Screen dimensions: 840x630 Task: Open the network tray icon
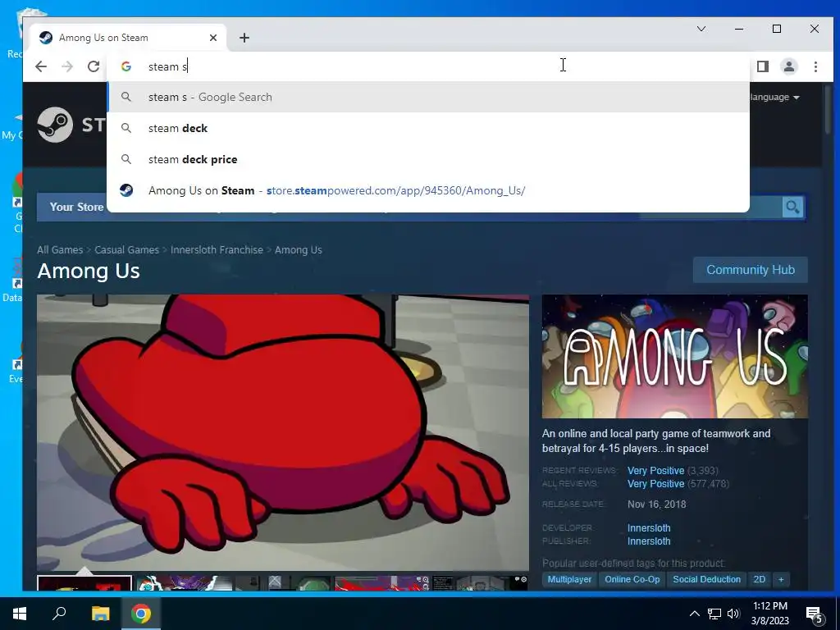pyautogui.click(x=714, y=614)
